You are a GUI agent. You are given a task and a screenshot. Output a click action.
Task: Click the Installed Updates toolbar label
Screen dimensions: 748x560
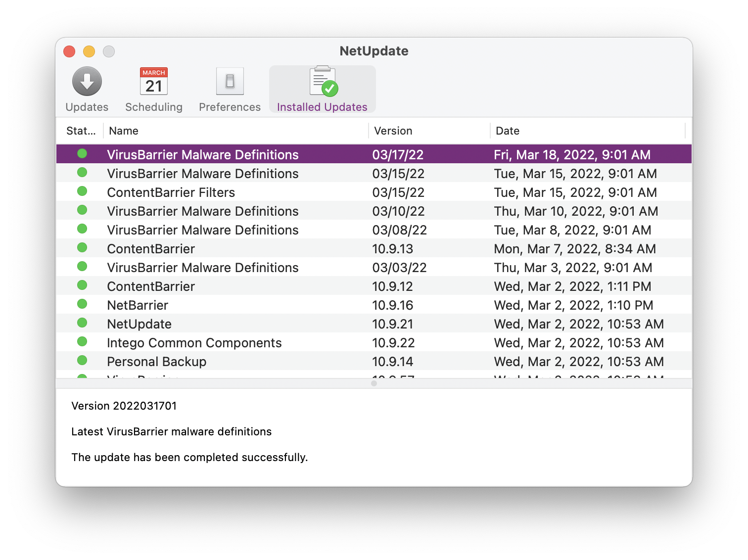click(322, 107)
